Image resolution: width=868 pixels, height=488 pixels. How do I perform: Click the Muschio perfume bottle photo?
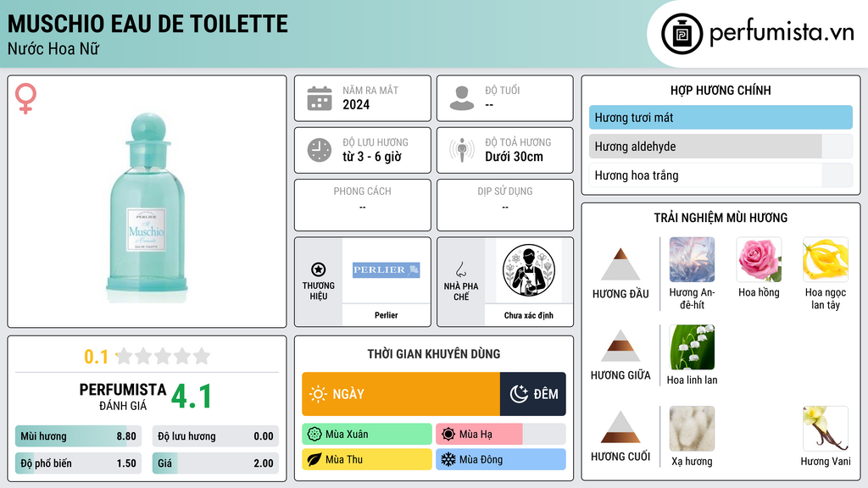[x=147, y=208]
